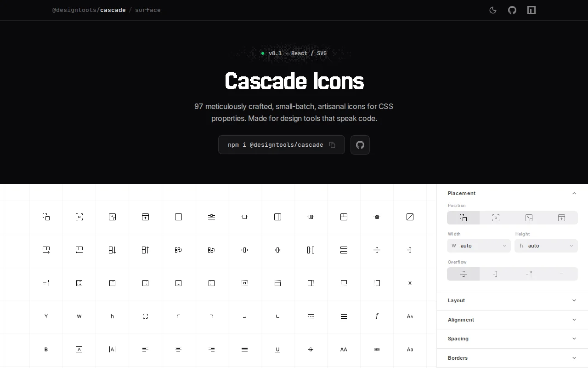Screen dimensions: 588x368
Task: Click the top-left corner radius icon
Action: point(178,316)
